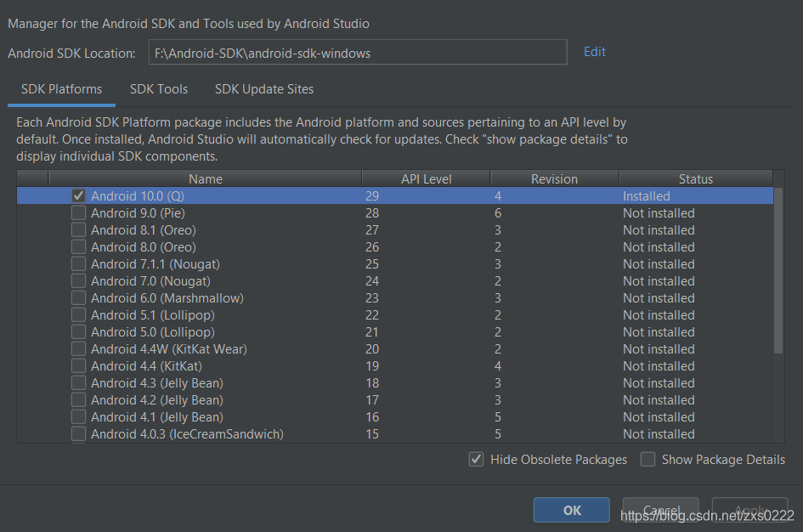Check the Android 4.4 (KitKat) checkbox
Viewport: 803px width, 532px height.
pyautogui.click(x=77, y=365)
